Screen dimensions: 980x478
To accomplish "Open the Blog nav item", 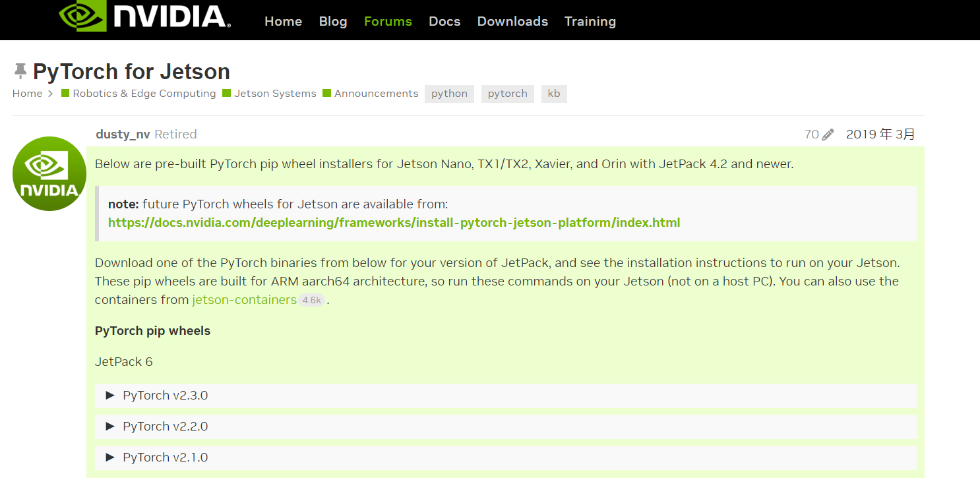I will tap(333, 21).
